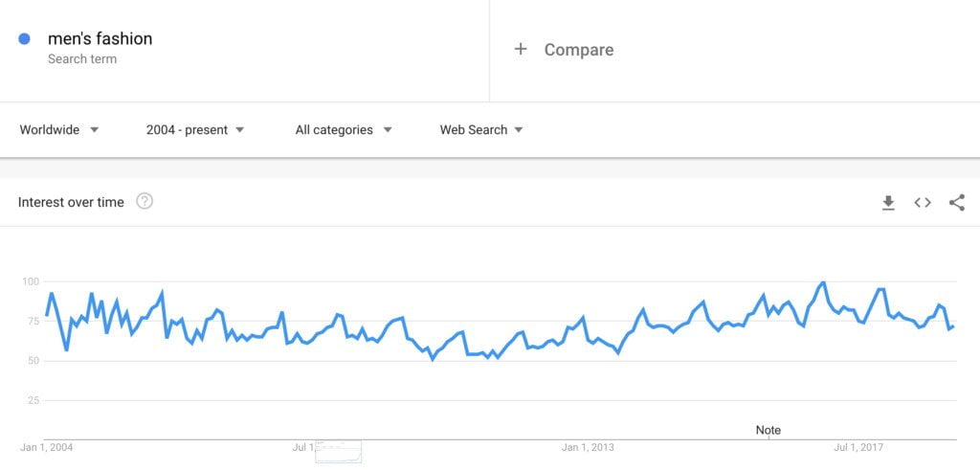This screenshot has height=470, width=980.
Task: Click the blue dot beside men's fashion
Action: click(x=24, y=38)
